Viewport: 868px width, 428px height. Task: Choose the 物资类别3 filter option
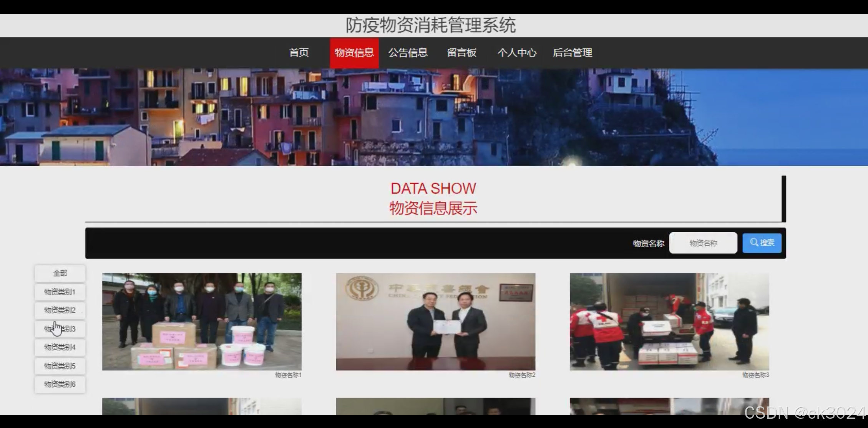click(60, 329)
